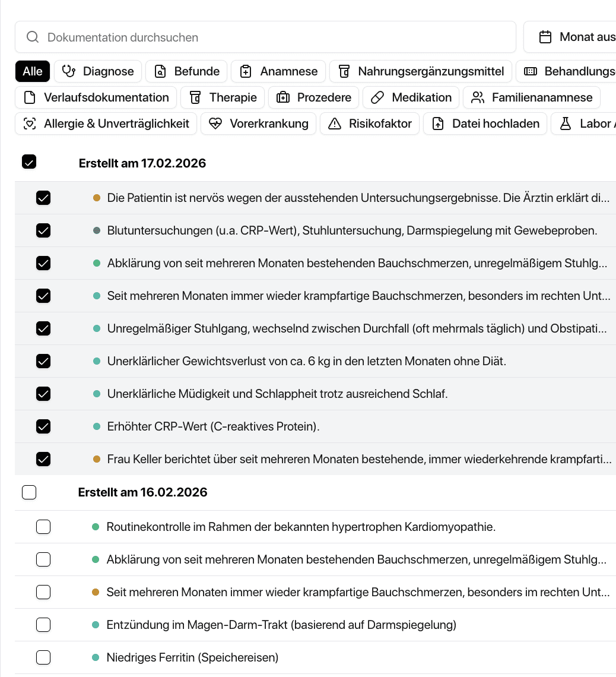The height and width of the screenshot is (677, 616).
Task: Check the Routinekontrolle Kardiomyopathie entry
Action: [43, 527]
